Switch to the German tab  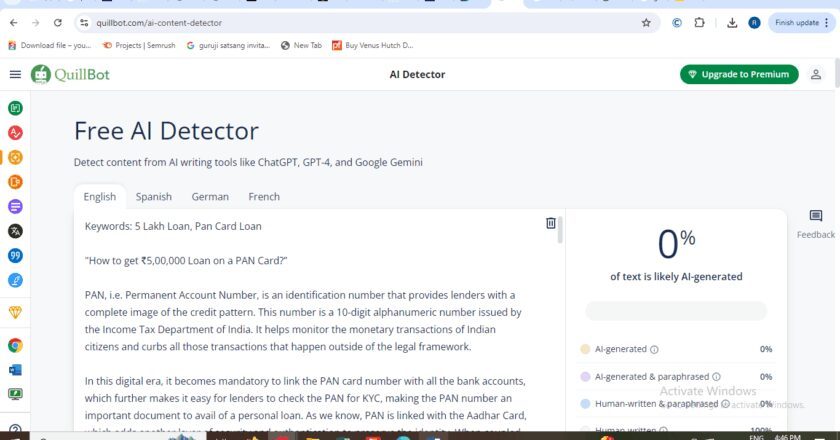coord(210,197)
